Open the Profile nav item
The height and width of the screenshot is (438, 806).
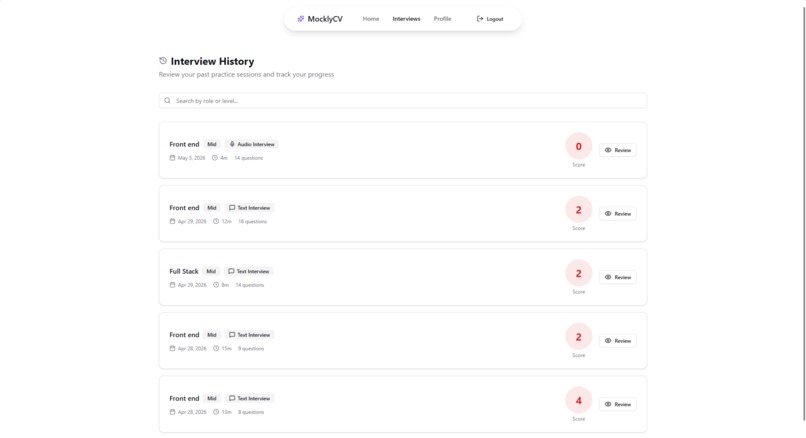[442, 19]
